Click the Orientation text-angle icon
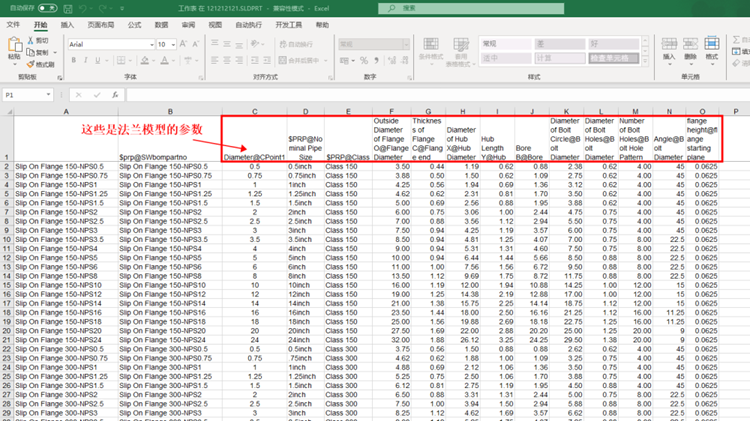 [x=255, y=44]
